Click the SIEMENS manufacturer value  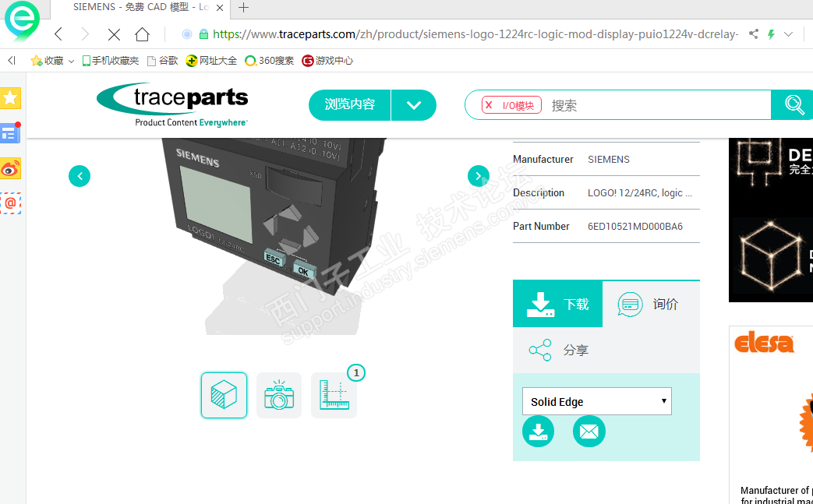(609, 160)
